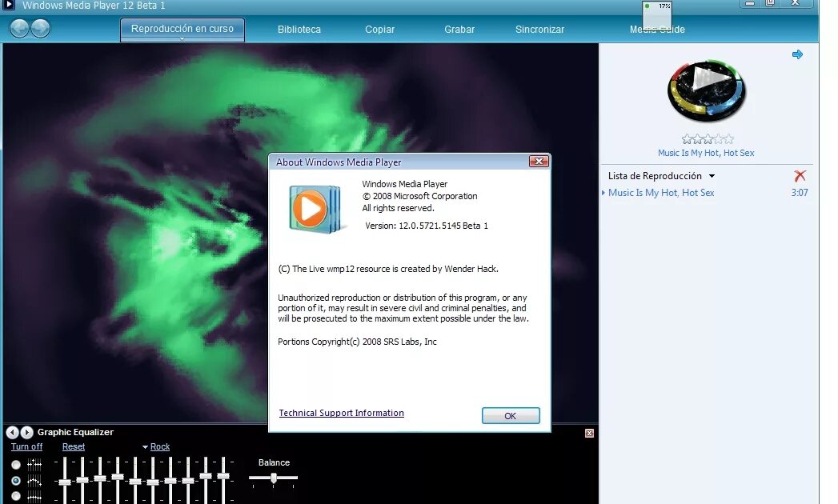Open Technical Support Information link
Screen dimensions: 838x504
341,413
